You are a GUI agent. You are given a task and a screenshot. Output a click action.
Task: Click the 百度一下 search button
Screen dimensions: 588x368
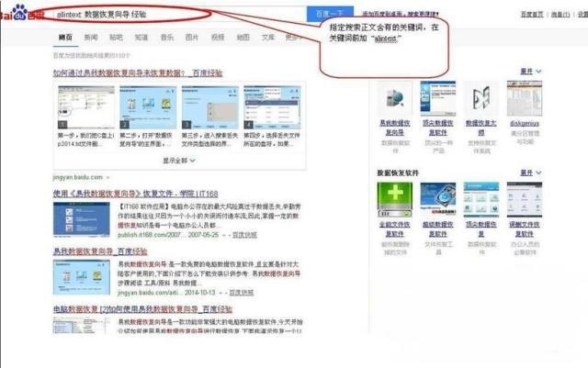point(330,15)
